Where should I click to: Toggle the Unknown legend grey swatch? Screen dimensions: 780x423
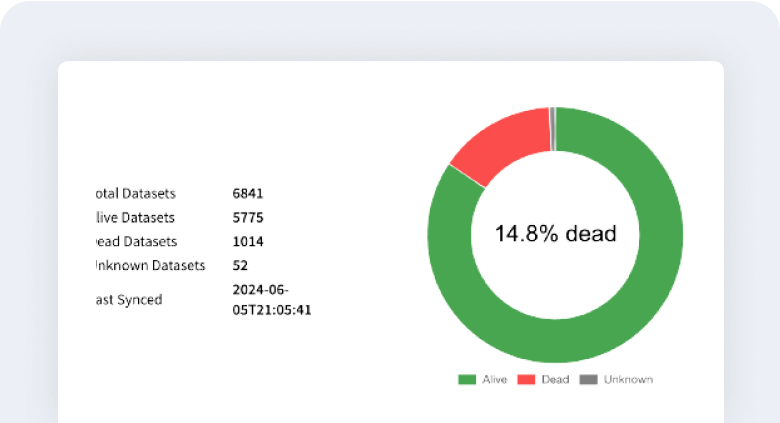click(589, 380)
